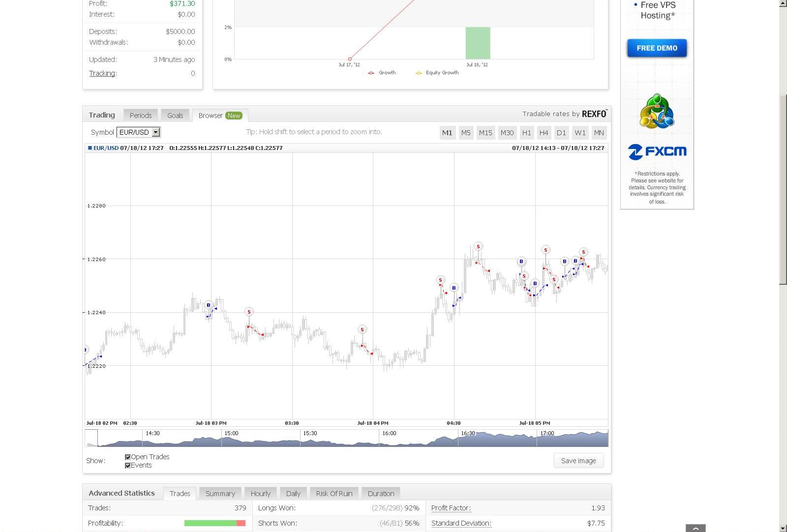
Task: Click the range navigator at 16:00
Action: [389, 433]
